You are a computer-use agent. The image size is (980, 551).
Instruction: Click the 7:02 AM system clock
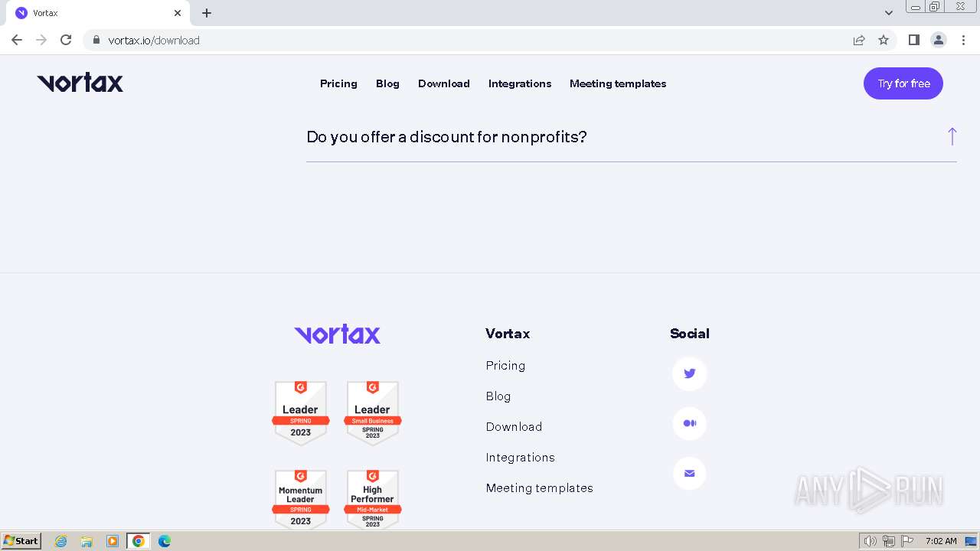coord(941,541)
